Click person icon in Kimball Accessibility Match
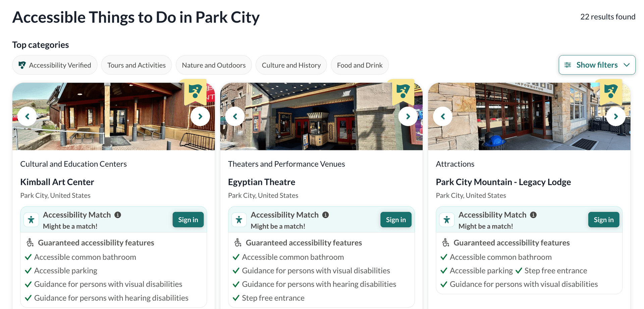 coord(31,220)
